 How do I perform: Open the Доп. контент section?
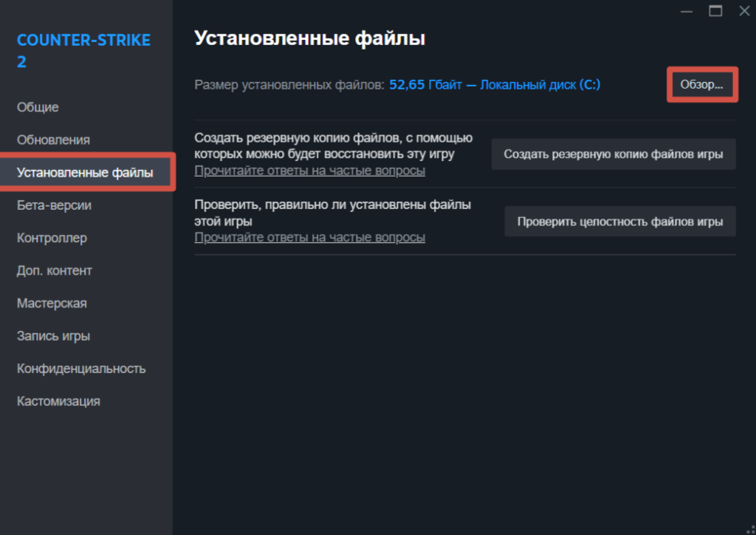(x=55, y=270)
